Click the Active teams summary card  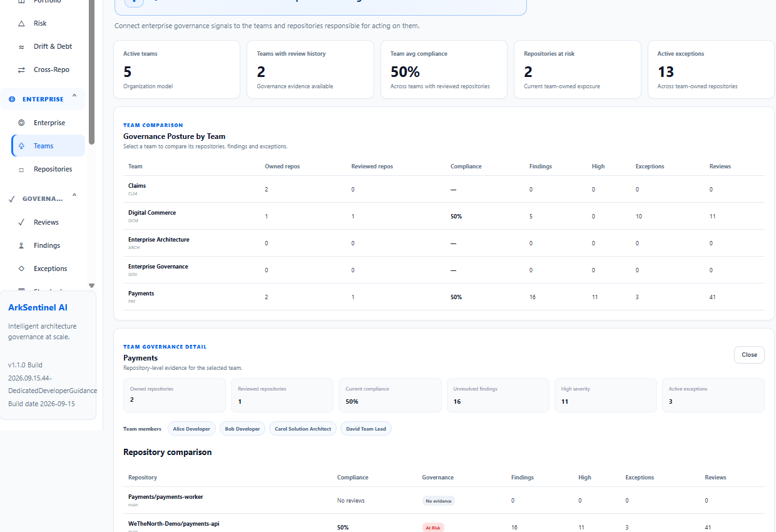pos(176,69)
